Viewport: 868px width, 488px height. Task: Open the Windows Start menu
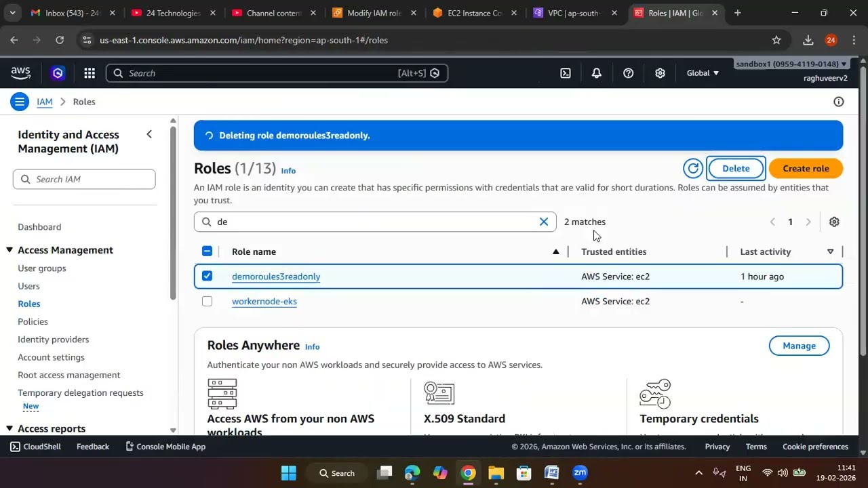click(x=289, y=473)
